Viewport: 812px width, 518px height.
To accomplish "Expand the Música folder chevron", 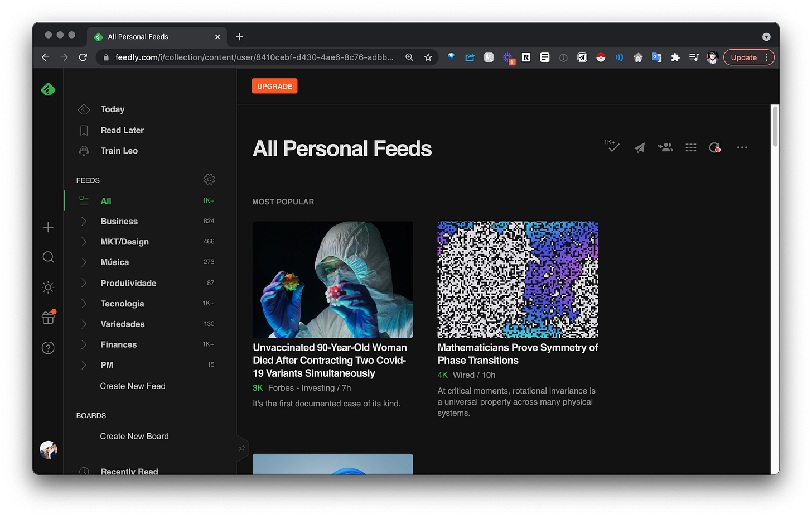I will click(84, 262).
